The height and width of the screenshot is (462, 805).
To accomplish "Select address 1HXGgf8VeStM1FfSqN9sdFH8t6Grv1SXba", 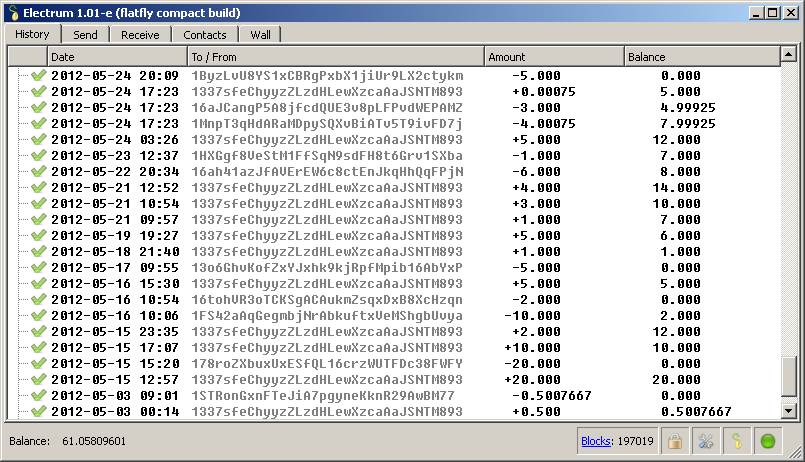I will tap(327, 156).
